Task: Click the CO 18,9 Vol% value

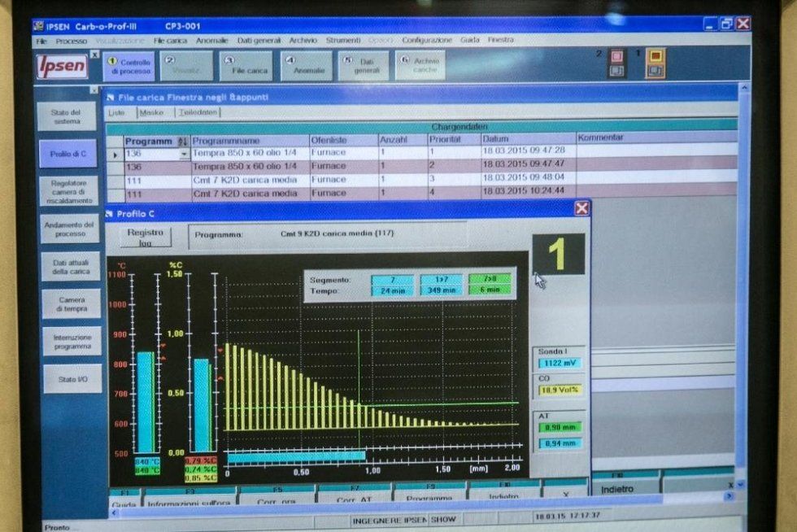Action: [560, 390]
